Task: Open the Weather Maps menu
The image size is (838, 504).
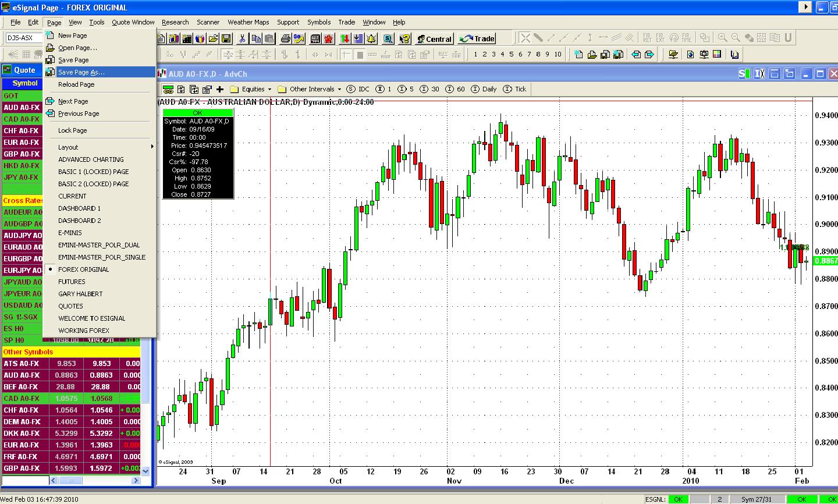Action: coord(248,22)
